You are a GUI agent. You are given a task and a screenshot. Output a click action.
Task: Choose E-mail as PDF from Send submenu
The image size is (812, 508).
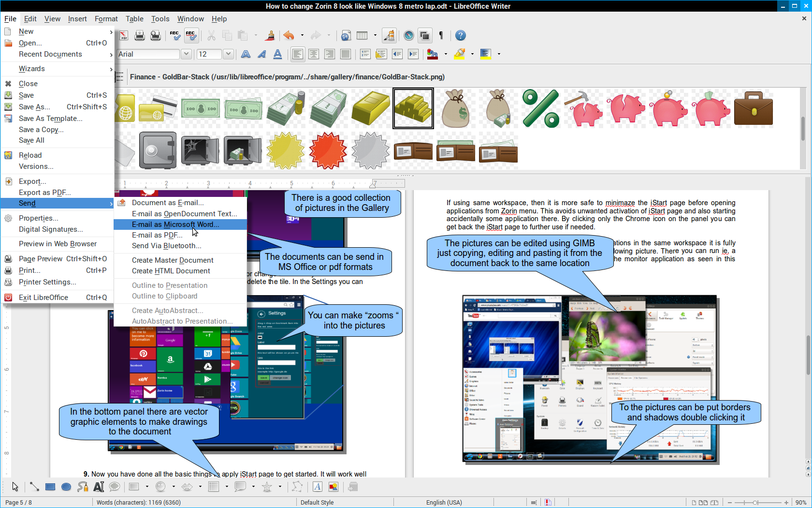coord(157,235)
